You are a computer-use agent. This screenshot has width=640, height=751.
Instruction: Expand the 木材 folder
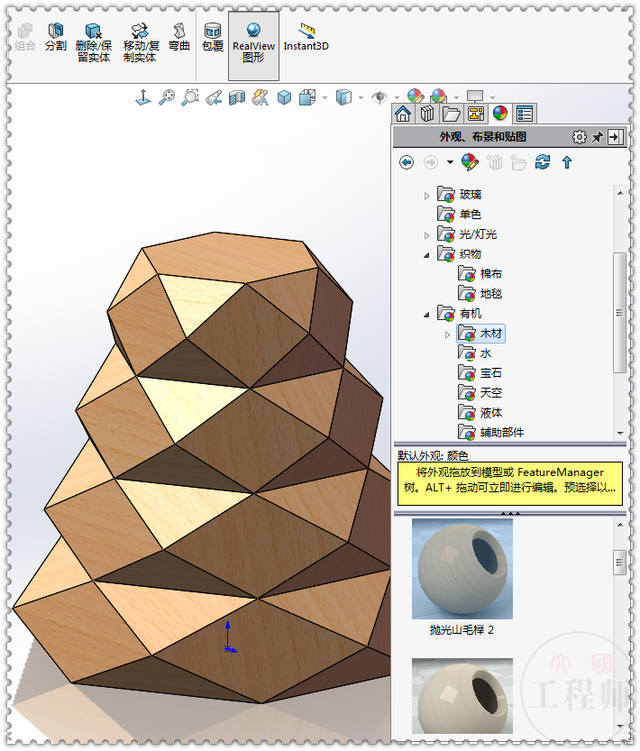click(447, 335)
